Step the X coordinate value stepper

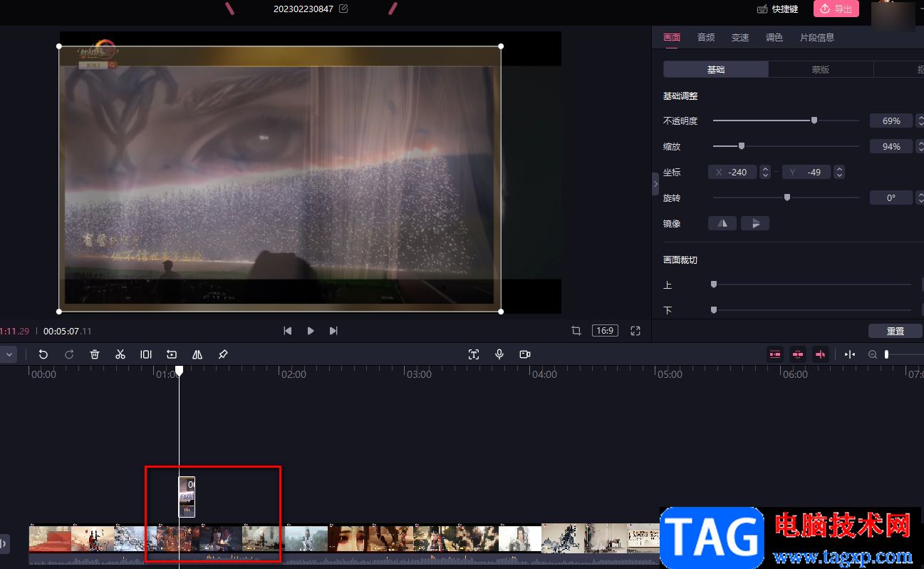(765, 172)
